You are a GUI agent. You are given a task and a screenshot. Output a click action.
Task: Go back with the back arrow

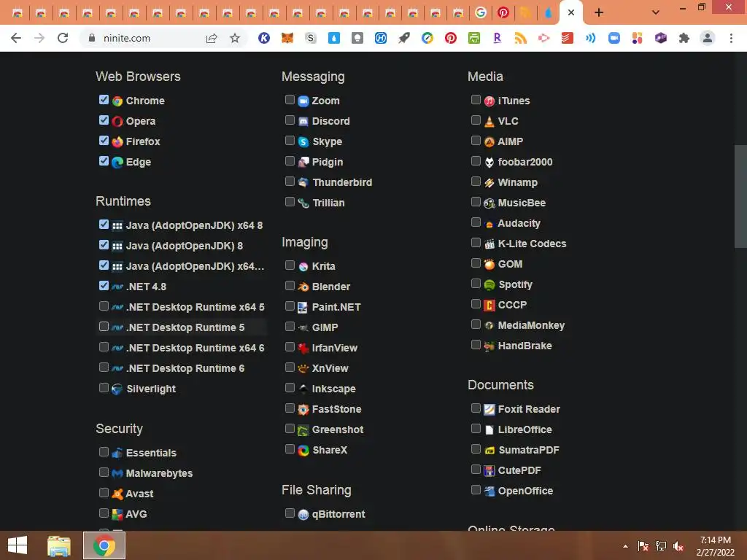coord(16,38)
